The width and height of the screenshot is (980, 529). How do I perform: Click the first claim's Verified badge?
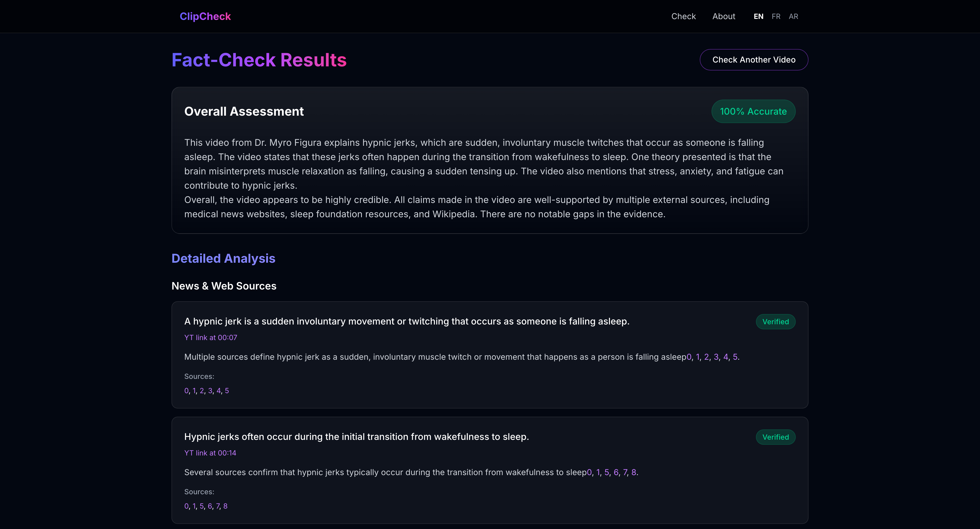tap(775, 322)
